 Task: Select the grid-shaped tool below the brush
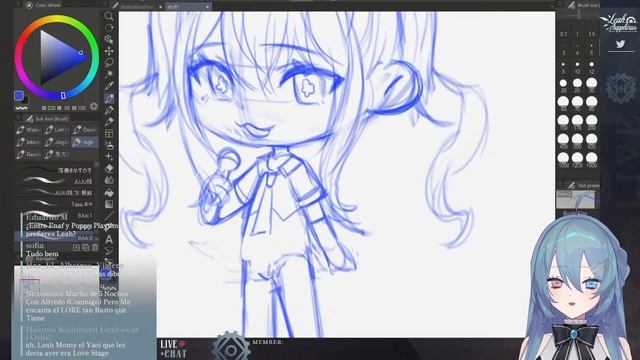109,133
